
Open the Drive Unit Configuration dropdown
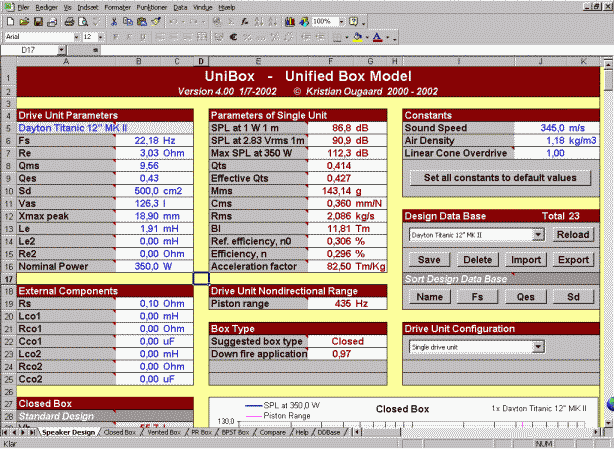pyautogui.click(x=538, y=346)
